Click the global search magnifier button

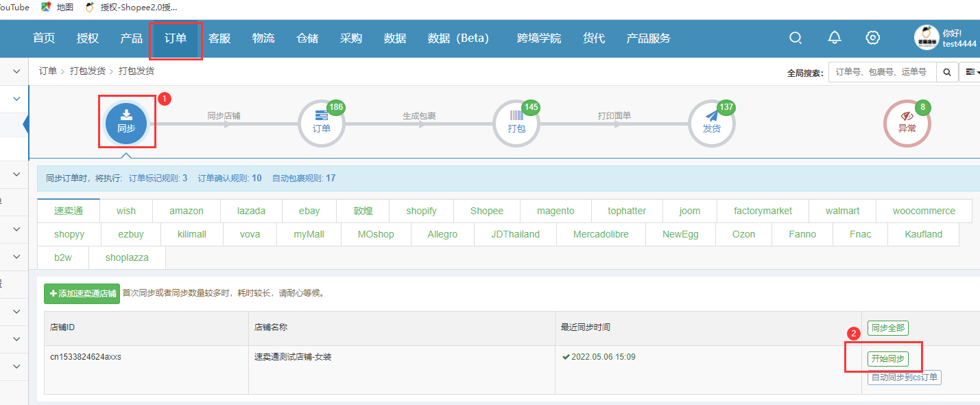pyautogui.click(x=947, y=72)
